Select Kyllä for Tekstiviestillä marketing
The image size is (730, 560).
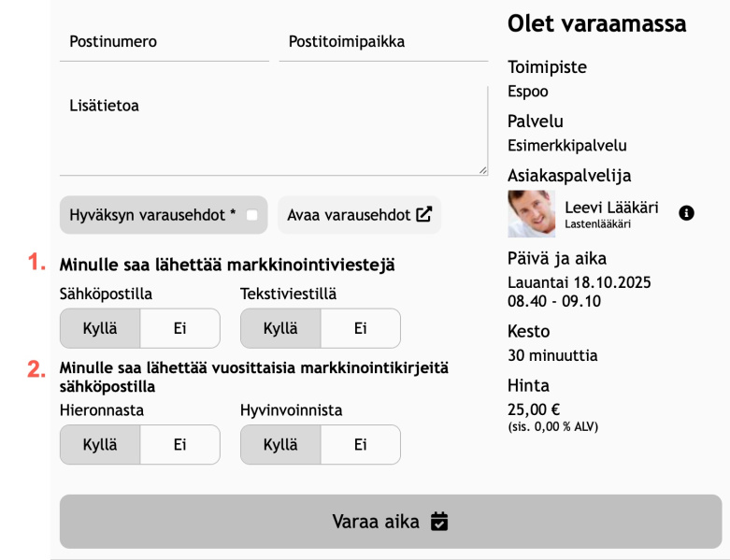click(280, 328)
